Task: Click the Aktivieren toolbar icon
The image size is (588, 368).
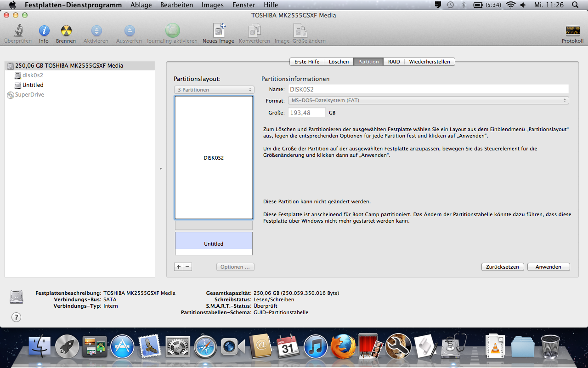Action: tap(96, 31)
